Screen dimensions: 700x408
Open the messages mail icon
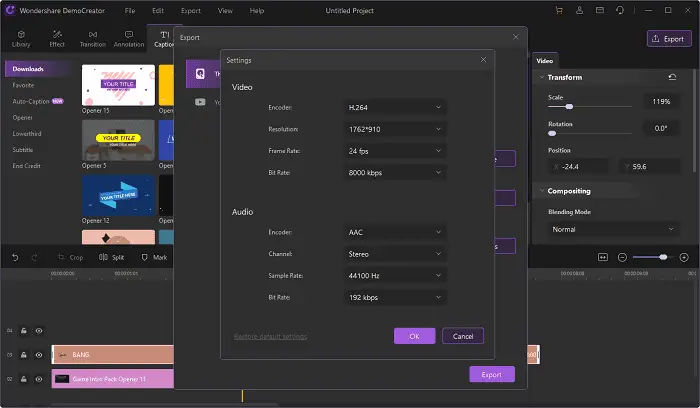600,10
